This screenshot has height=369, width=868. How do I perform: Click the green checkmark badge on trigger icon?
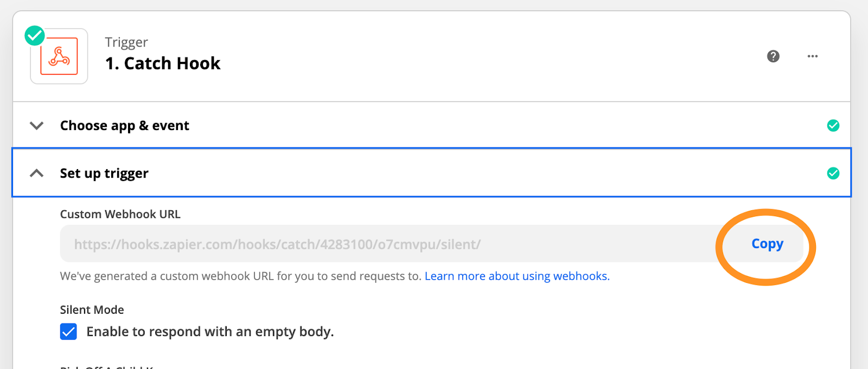click(35, 36)
